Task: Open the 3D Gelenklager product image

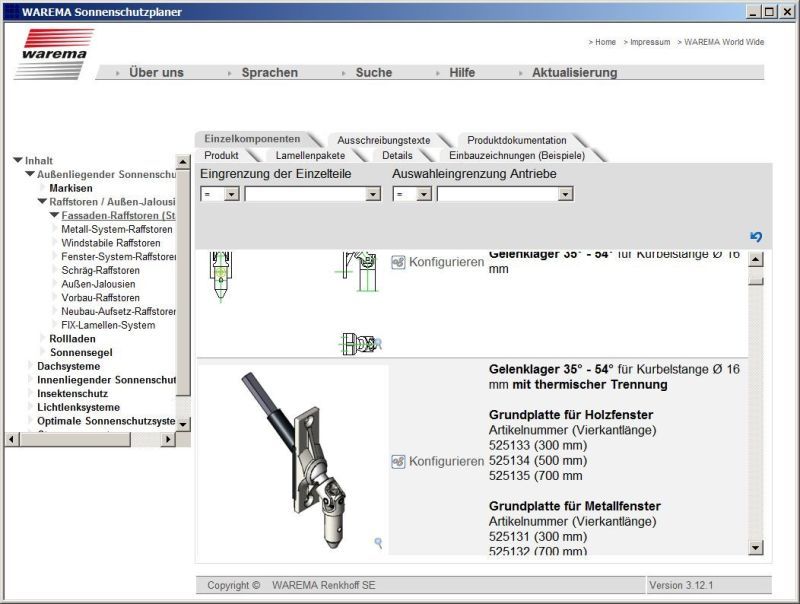Action: [292, 460]
